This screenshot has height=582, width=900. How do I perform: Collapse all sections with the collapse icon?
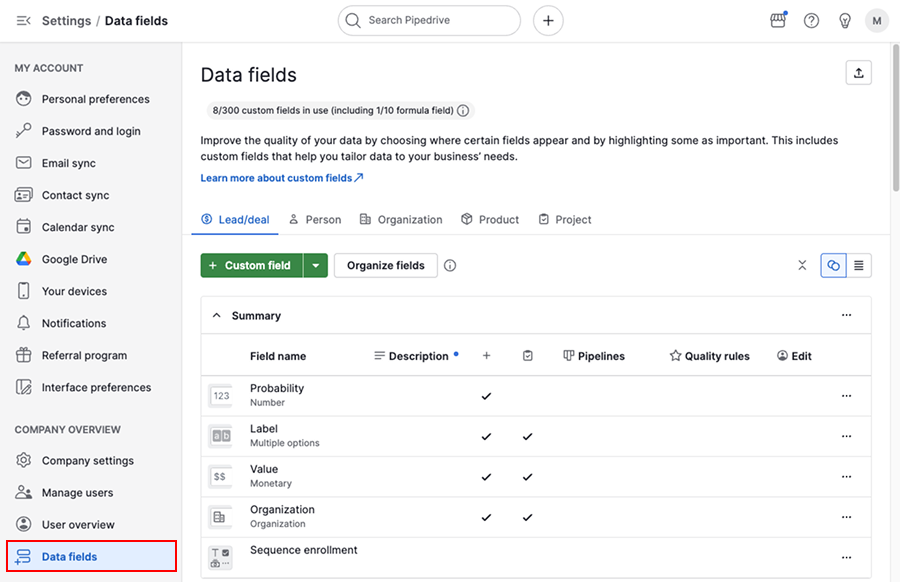[x=802, y=266]
